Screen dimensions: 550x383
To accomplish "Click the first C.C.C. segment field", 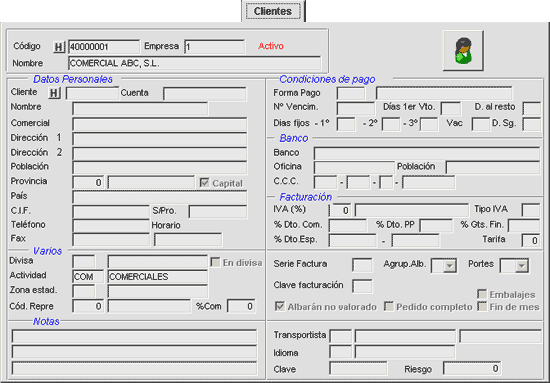I will click(x=325, y=182).
